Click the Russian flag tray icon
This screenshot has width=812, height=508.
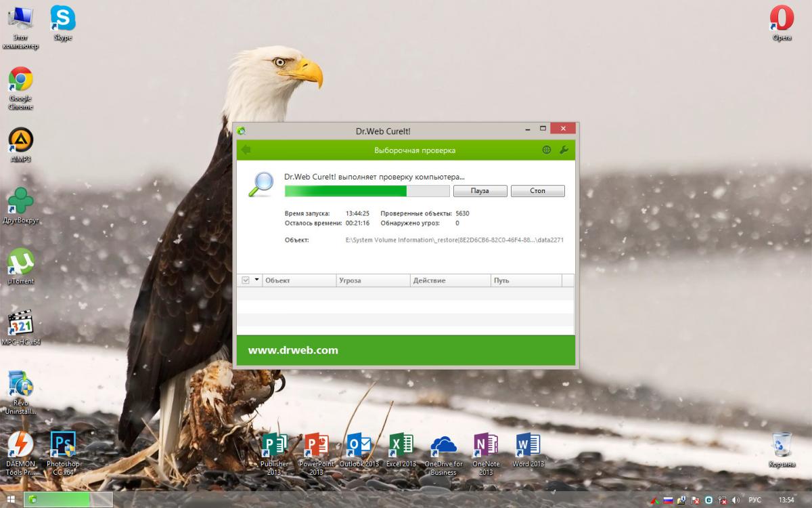668,500
